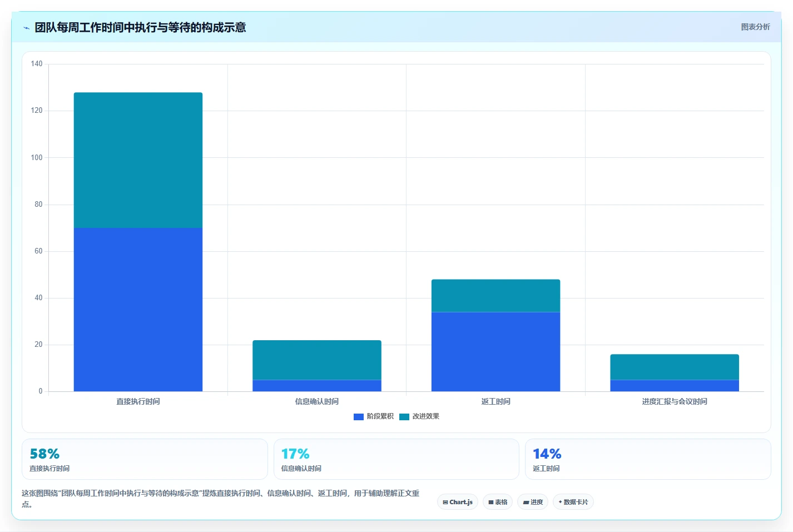Click the 直接执行时间 x-axis label
The width and height of the screenshot is (793, 532).
click(138, 401)
